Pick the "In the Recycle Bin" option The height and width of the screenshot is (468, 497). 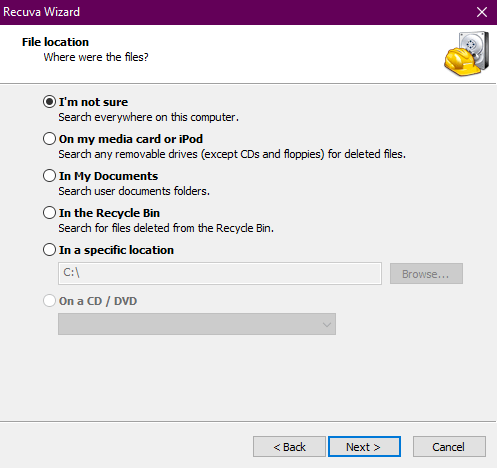[x=49, y=213]
